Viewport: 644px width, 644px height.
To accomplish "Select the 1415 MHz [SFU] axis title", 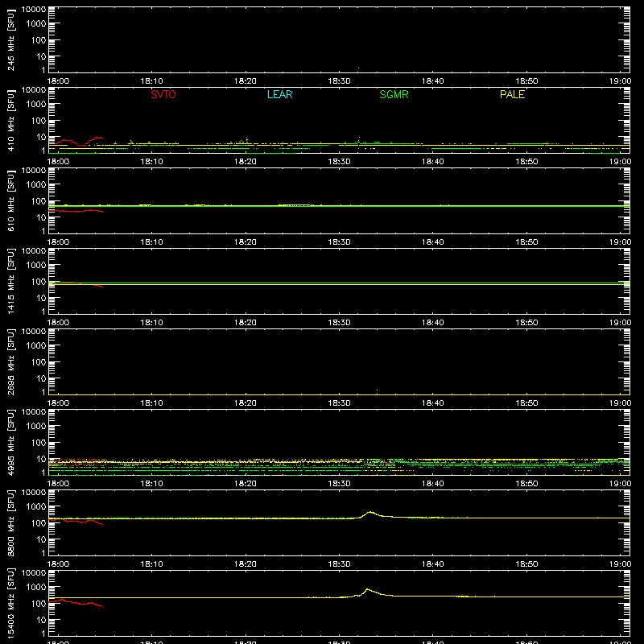I will pyautogui.click(x=10, y=281).
